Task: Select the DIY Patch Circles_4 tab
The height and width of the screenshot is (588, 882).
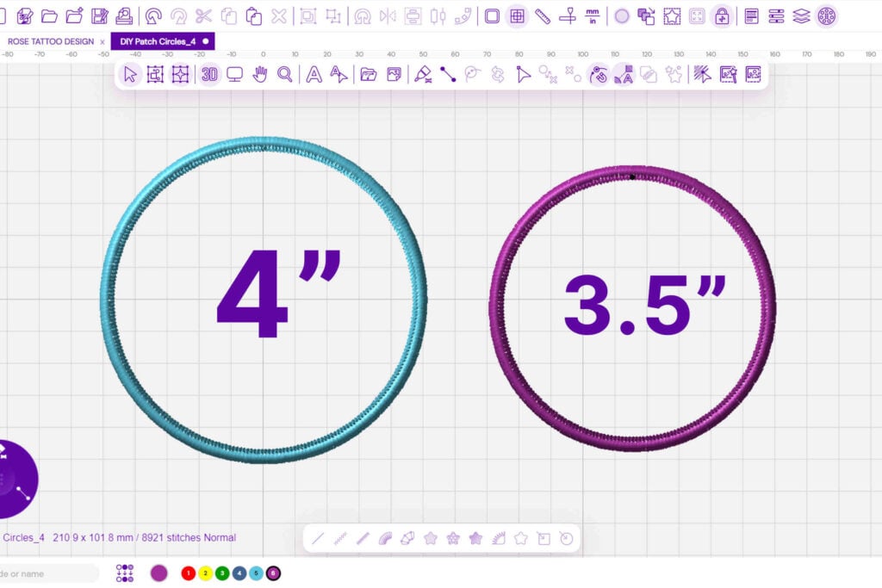Action: coord(158,41)
